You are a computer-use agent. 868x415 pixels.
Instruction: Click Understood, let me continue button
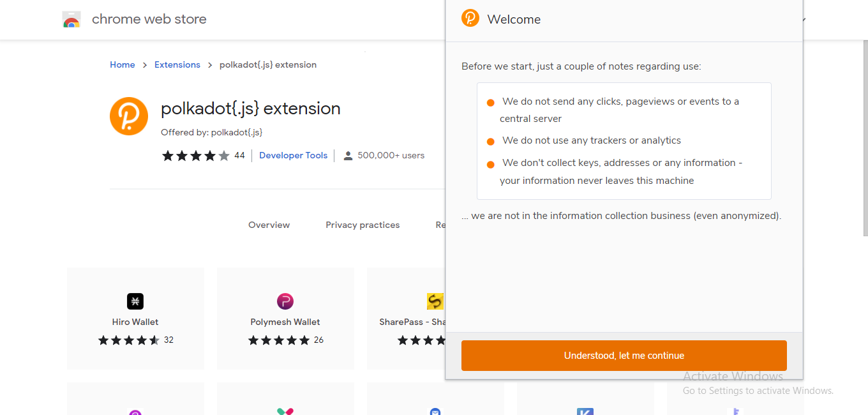[624, 356]
